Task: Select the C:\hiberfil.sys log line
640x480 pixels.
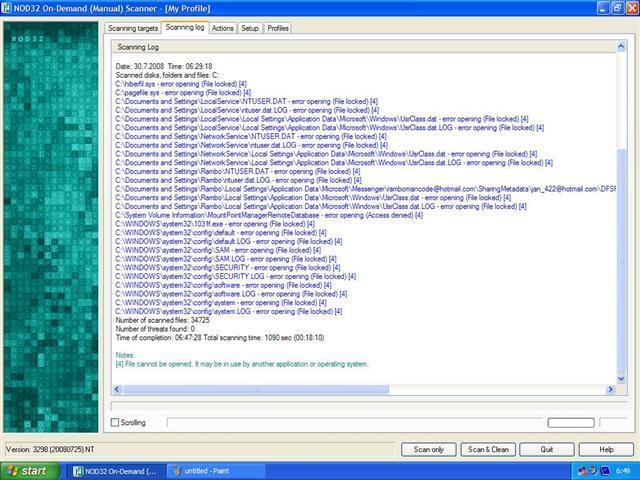Action: [x=181, y=84]
